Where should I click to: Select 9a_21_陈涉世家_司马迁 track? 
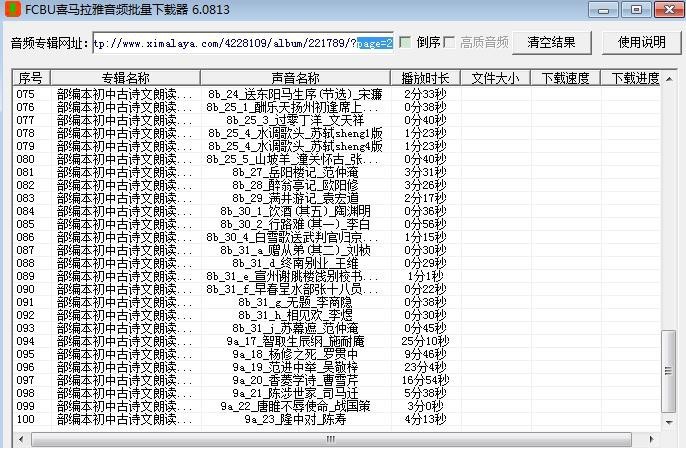295,393
